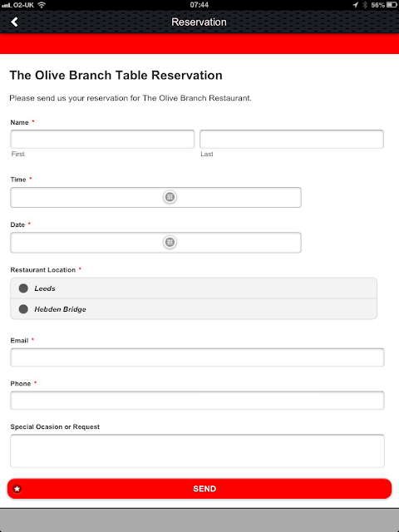This screenshot has height=532, width=399.
Task: Tap the Bluetooth status icon
Action: click(x=365, y=5)
